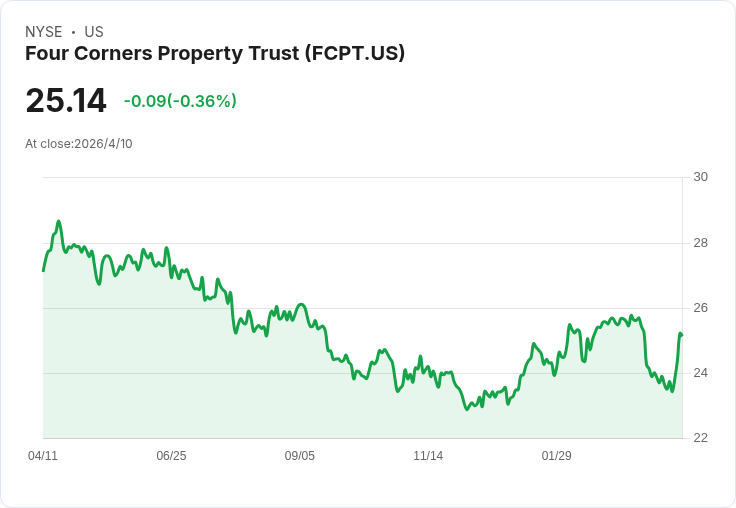This screenshot has height=508, width=736.
Task: Click the Four Corners Property Trust title
Action: point(215,53)
